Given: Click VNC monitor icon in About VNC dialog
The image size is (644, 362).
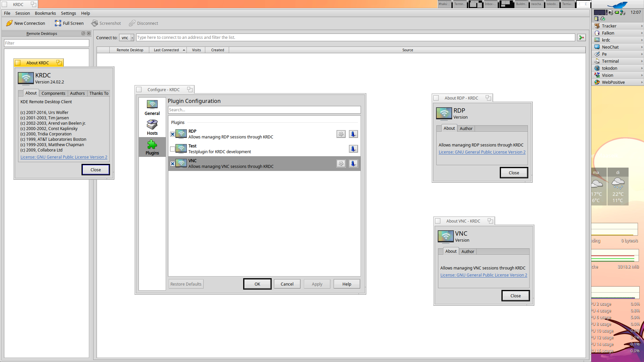Looking at the screenshot, I should 446,236.
